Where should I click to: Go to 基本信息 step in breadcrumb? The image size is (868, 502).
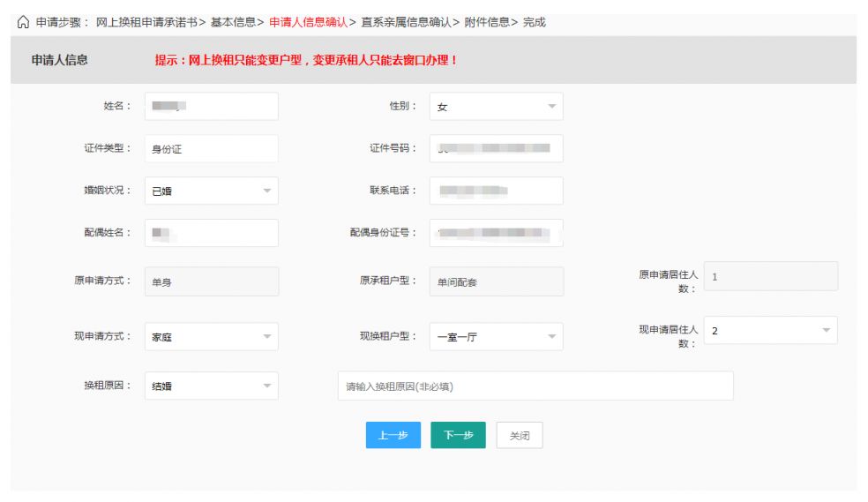tap(233, 22)
